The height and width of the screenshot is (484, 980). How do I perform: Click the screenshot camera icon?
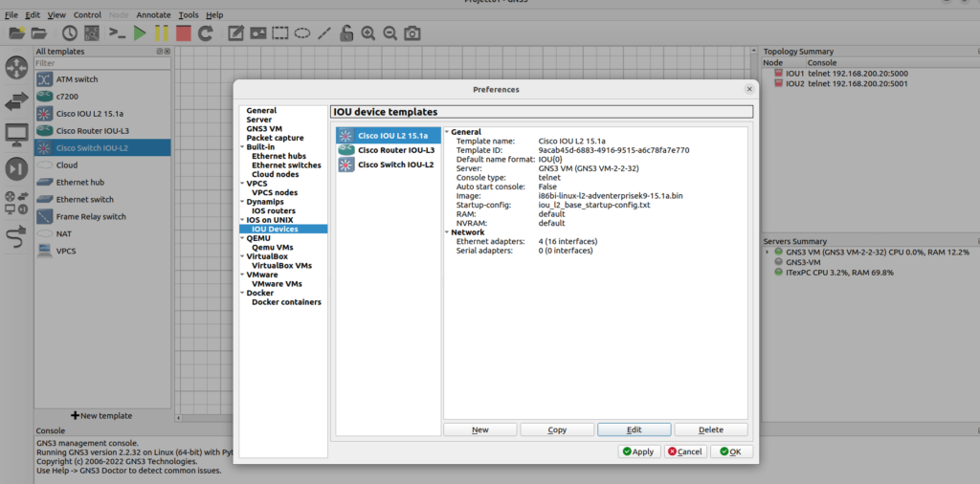click(412, 33)
